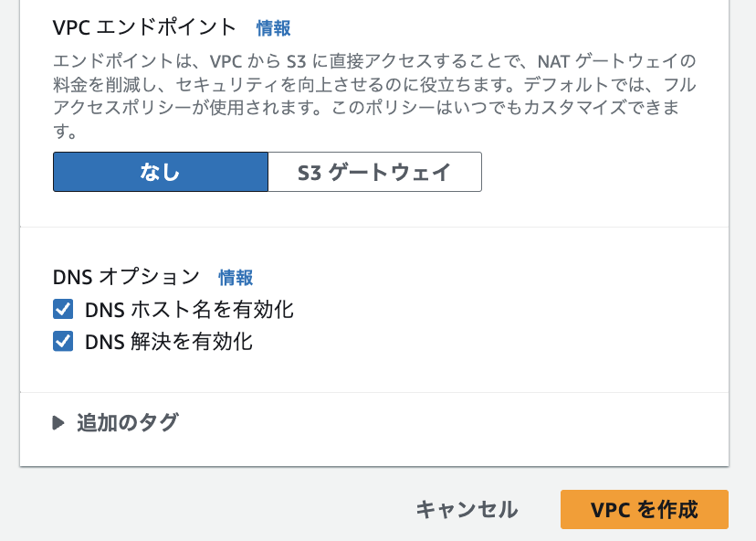Click empty space right of S3 ゲートウェイ
The image size is (756, 541).
click(603, 172)
